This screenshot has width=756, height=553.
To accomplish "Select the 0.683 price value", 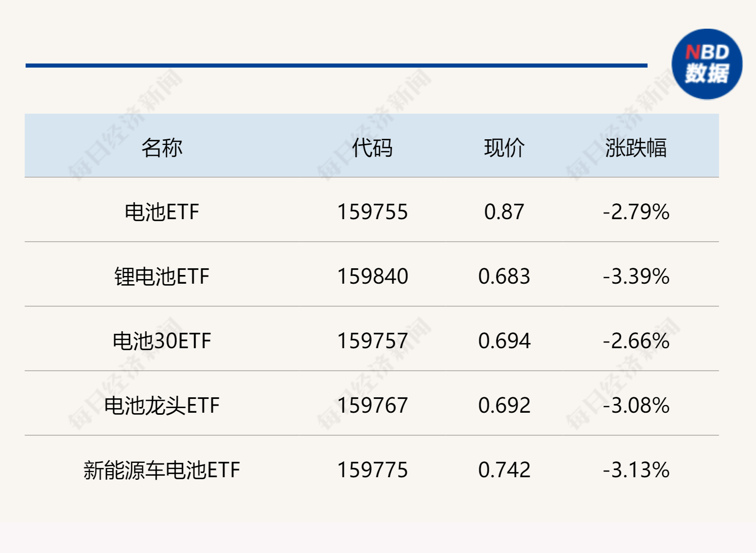I will [505, 276].
